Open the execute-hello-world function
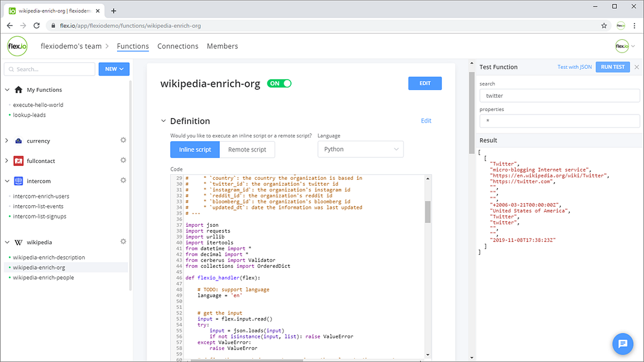 (x=38, y=104)
